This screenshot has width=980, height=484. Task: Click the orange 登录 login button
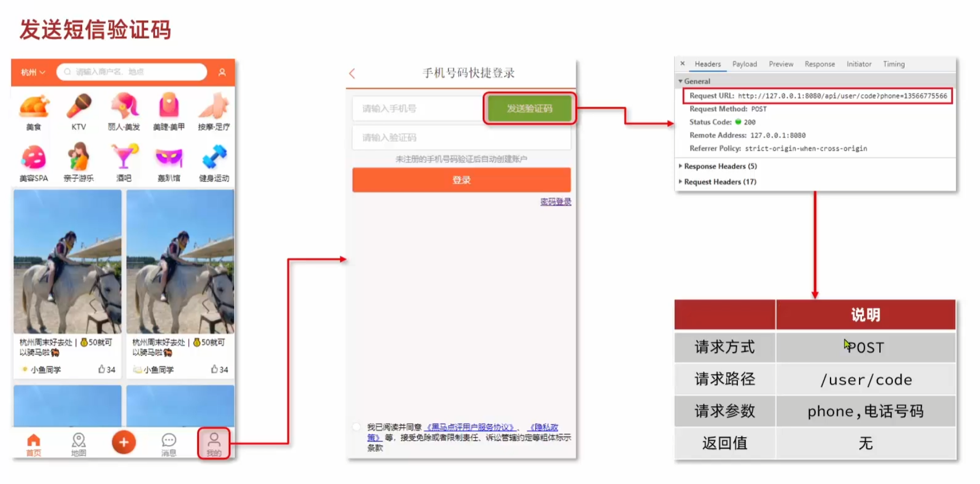pos(461,180)
